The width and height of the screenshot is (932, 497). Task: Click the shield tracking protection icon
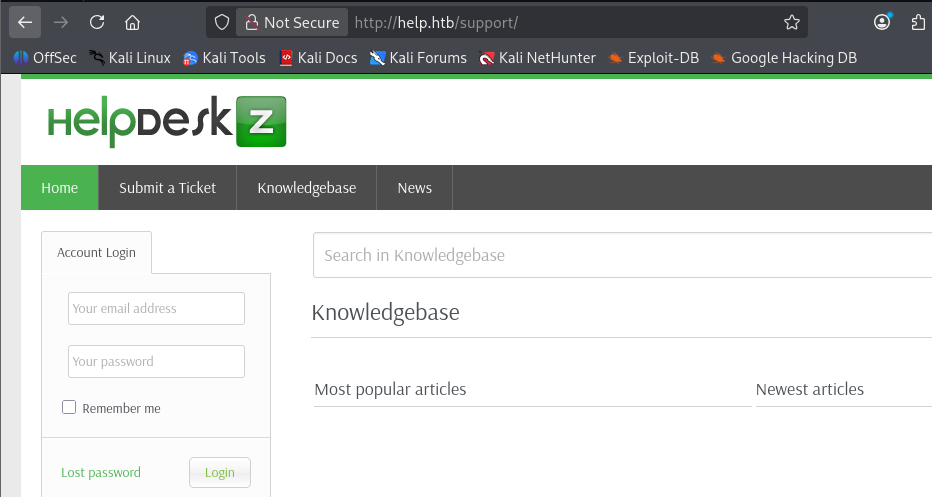pyautogui.click(x=223, y=22)
